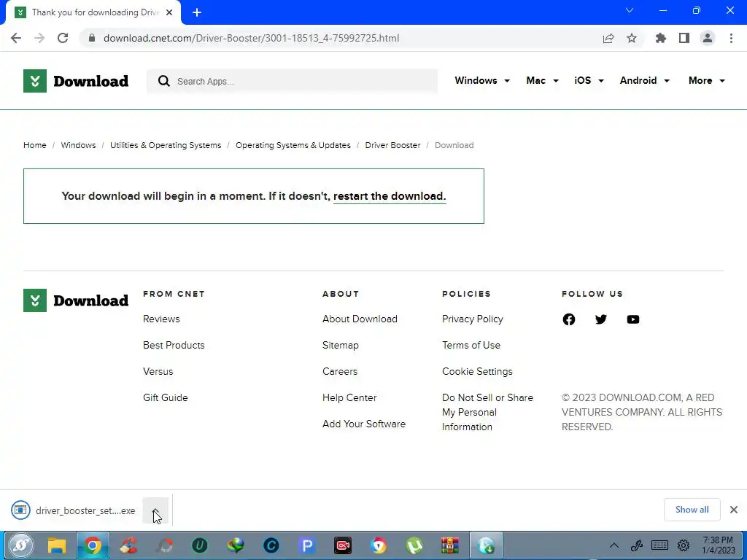This screenshot has height=560, width=747.
Task: Open Do Not Sell or Share link
Action: tap(487, 412)
